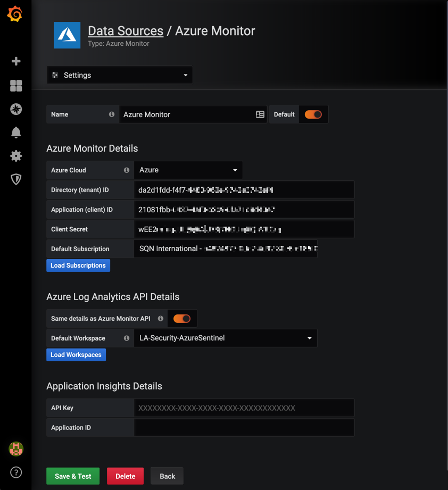Open Alerting via the bell icon
This screenshot has width=448, height=490.
pos(15,132)
